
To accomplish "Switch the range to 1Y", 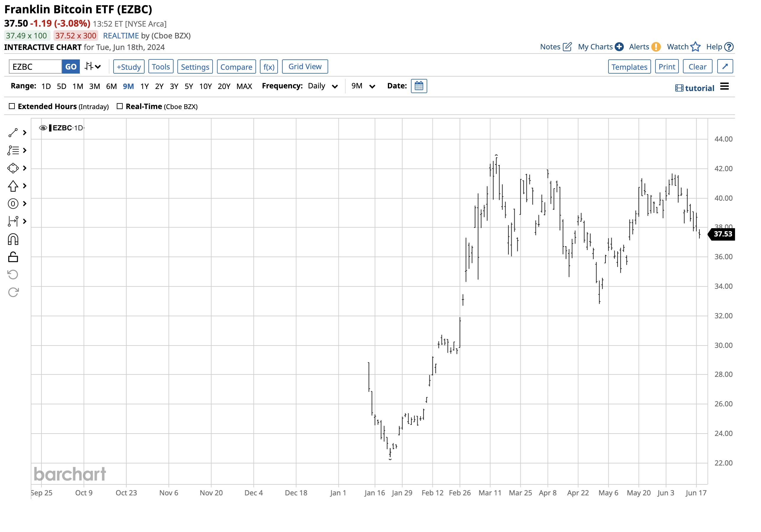I will (145, 86).
